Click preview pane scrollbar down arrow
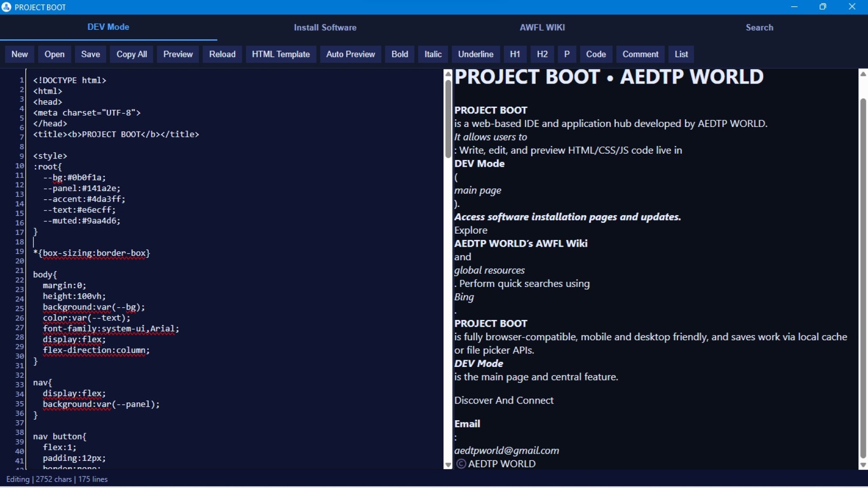Image resolution: width=868 pixels, height=488 pixels. point(863,465)
